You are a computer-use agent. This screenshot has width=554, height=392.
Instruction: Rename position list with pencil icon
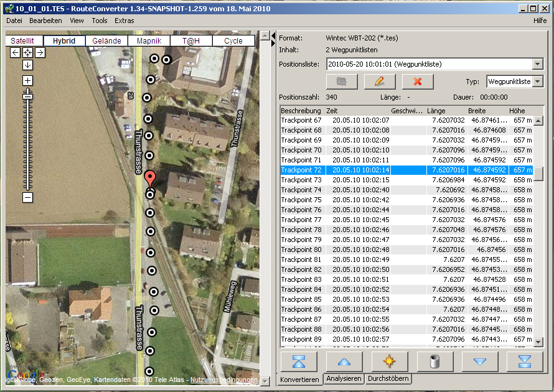tap(380, 82)
